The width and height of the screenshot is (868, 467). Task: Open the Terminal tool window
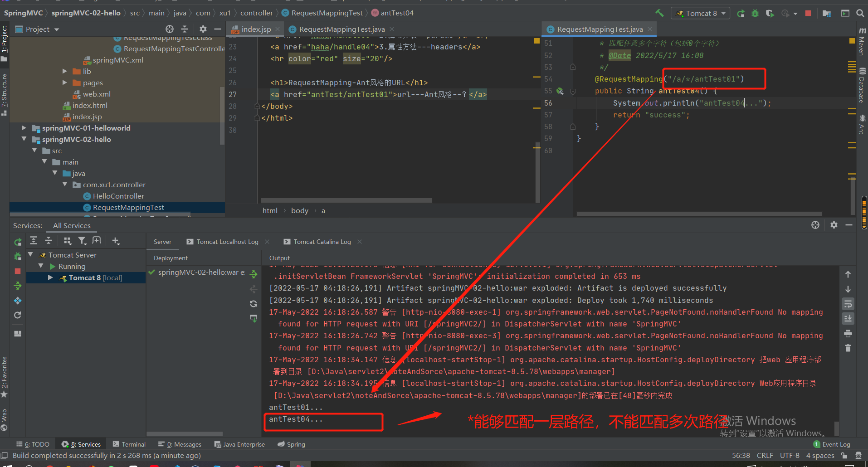(x=129, y=444)
